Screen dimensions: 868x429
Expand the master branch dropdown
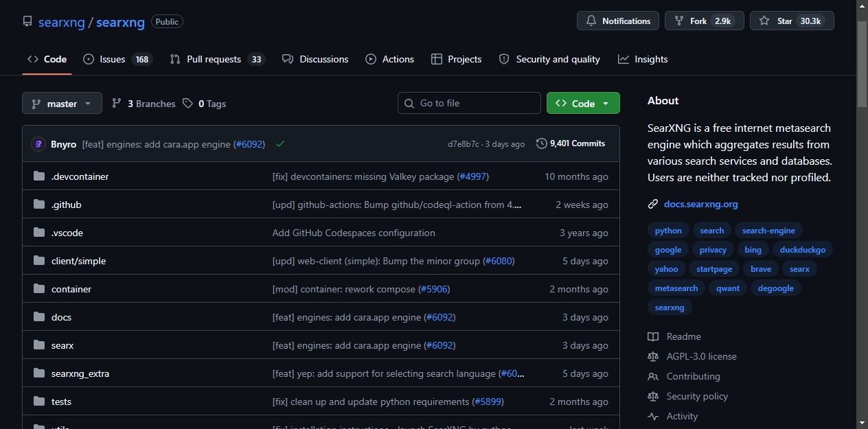pyautogui.click(x=62, y=103)
